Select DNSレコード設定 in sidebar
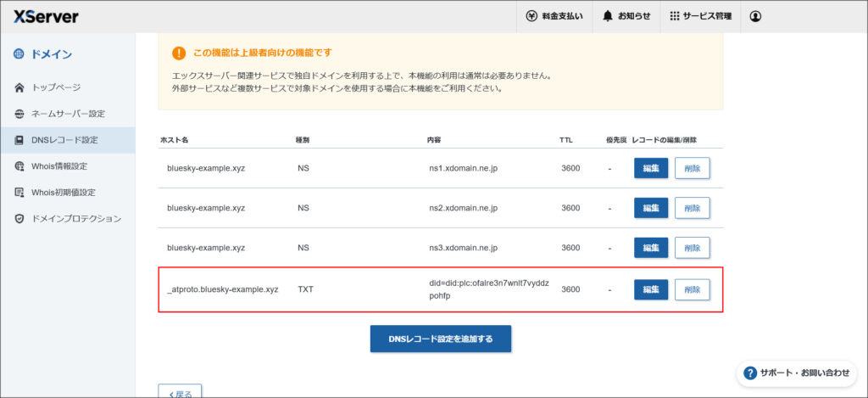Viewport: 868px width, 398px height. coord(68,140)
